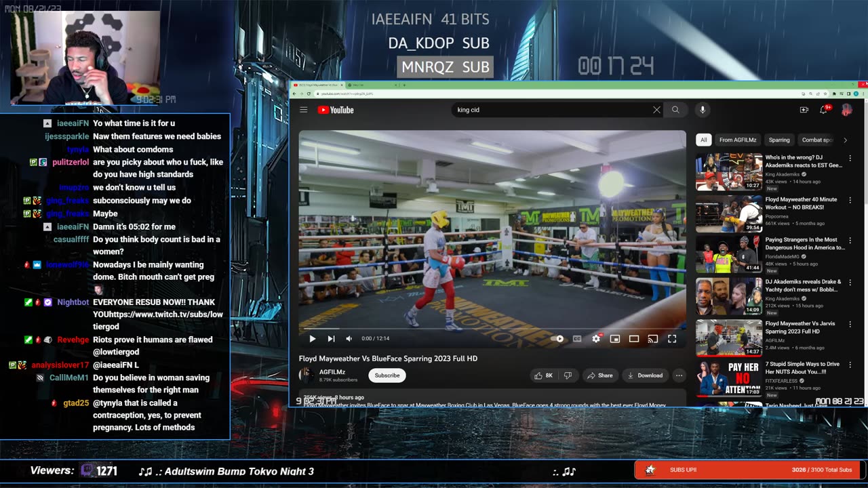Click the magnifier search button

point(675,110)
